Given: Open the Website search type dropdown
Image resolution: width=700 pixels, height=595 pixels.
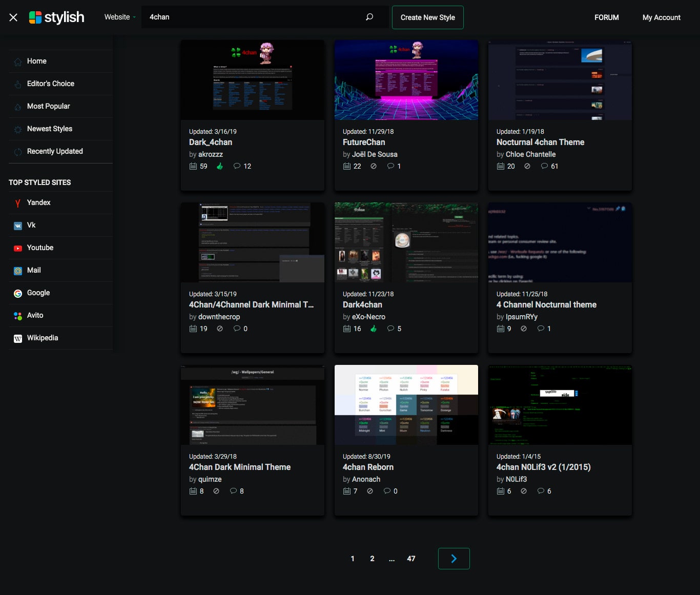Looking at the screenshot, I should pos(119,17).
